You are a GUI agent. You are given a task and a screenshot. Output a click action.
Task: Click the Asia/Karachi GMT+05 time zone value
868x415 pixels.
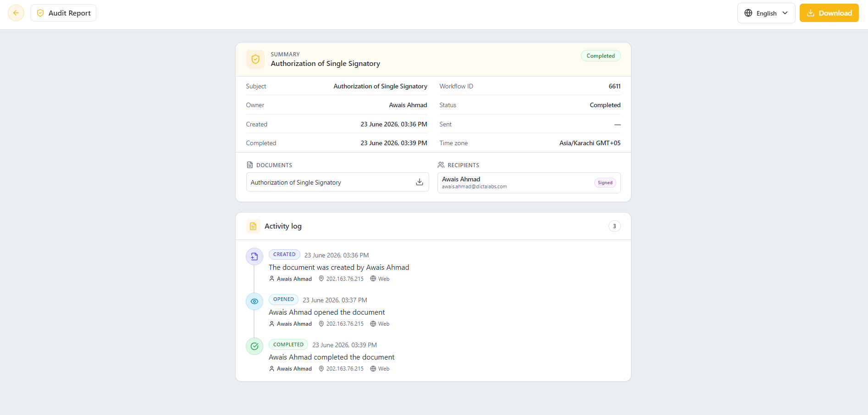click(590, 143)
